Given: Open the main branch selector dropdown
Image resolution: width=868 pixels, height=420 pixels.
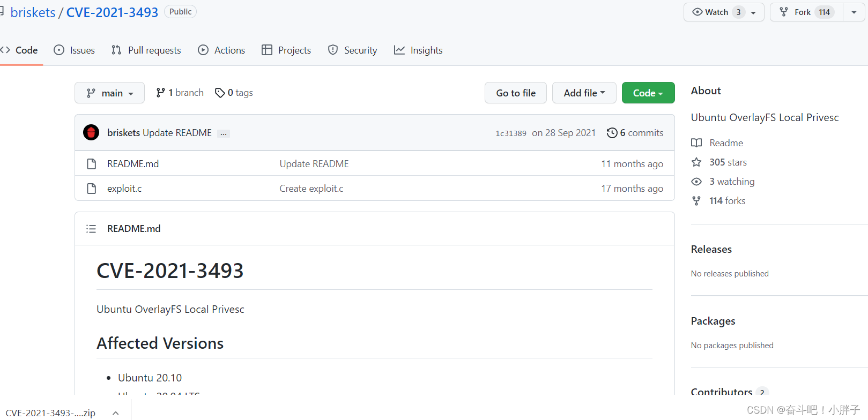Looking at the screenshot, I should [x=109, y=93].
